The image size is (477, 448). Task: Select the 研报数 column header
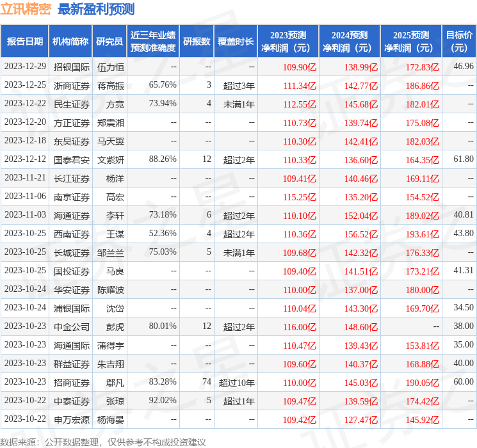click(197, 41)
